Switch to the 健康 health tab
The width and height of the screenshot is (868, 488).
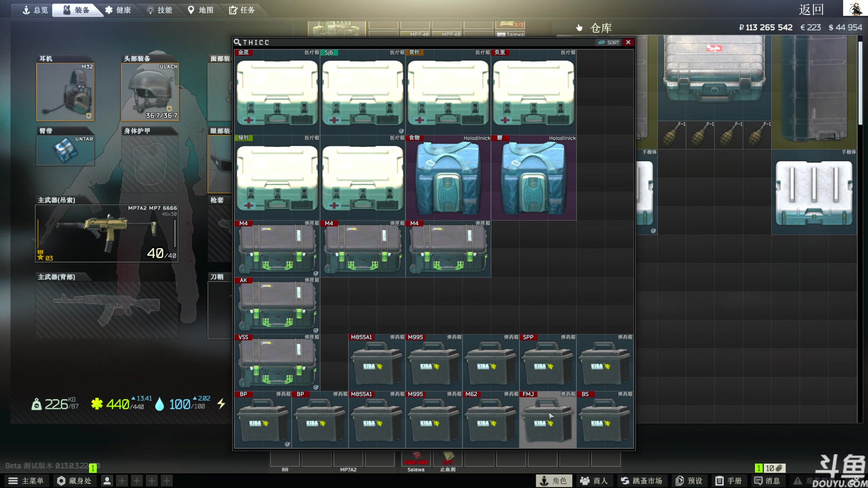(x=118, y=10)
